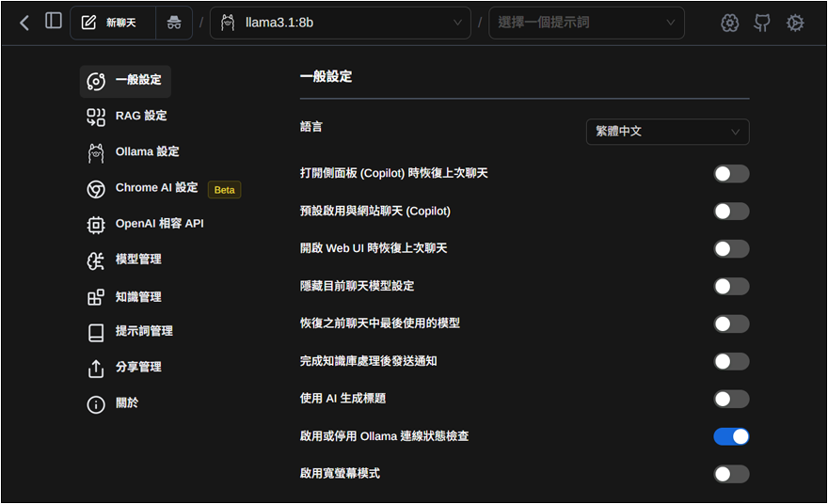Screen dimensions: 828x504
Task: Open the llama3.1:8b model dropdown
Action: (x=341, y=23)
